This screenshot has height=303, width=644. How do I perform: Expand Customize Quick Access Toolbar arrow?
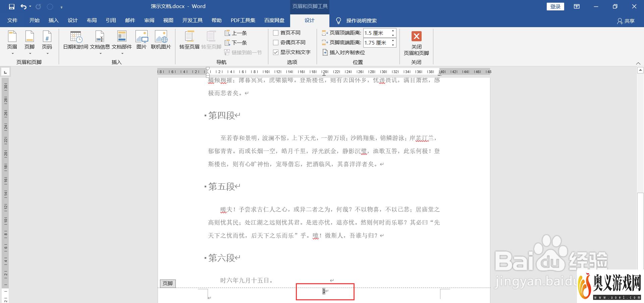tap(61, 7)
